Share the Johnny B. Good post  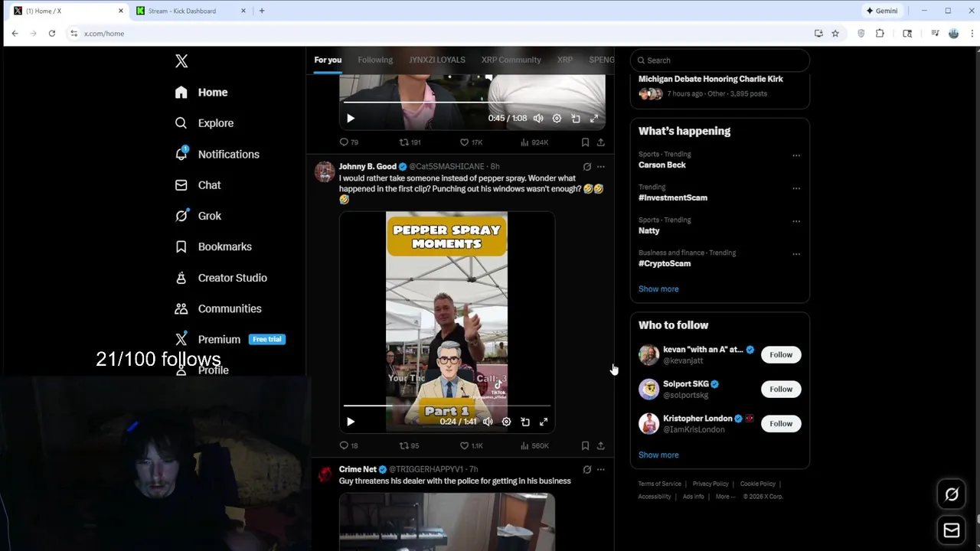click(x=601, y=445)
